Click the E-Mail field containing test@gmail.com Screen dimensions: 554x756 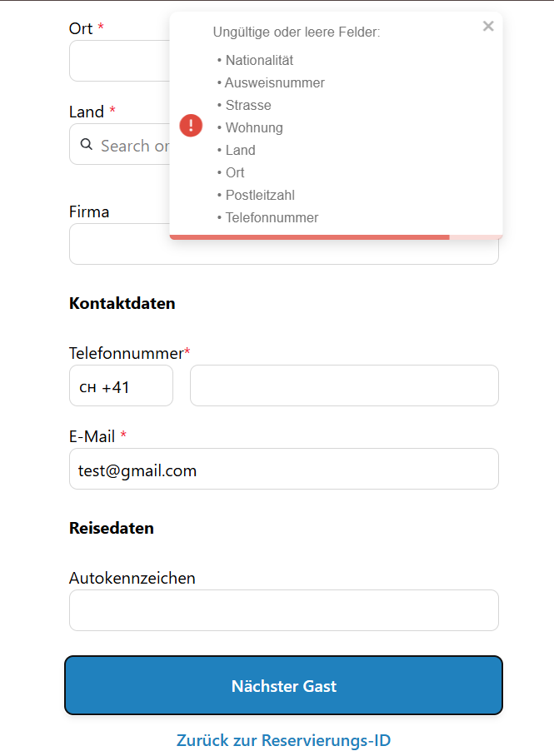283,470
